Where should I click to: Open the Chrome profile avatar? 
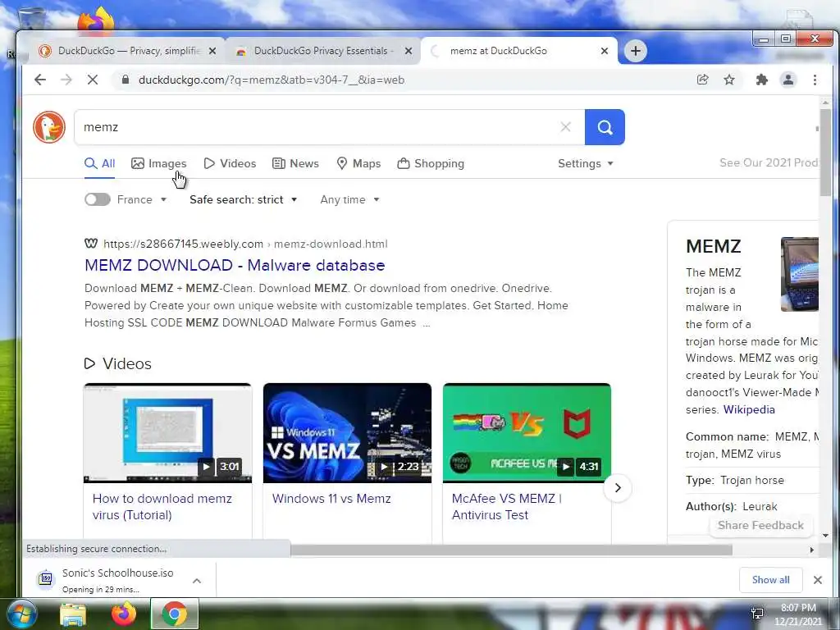[x=788, y=80]
